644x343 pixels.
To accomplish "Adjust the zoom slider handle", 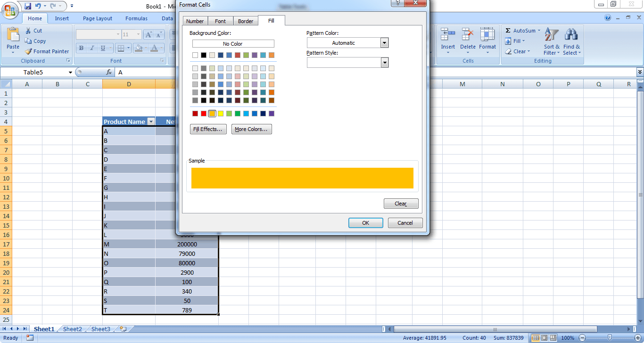I will tap(610, 338).
